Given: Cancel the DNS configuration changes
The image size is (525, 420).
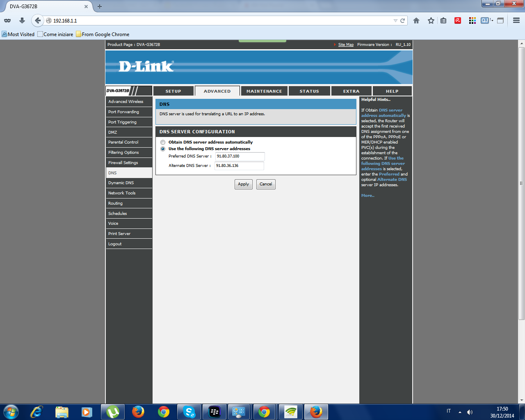Looking at the screenshot, I should tap(266, 184).
